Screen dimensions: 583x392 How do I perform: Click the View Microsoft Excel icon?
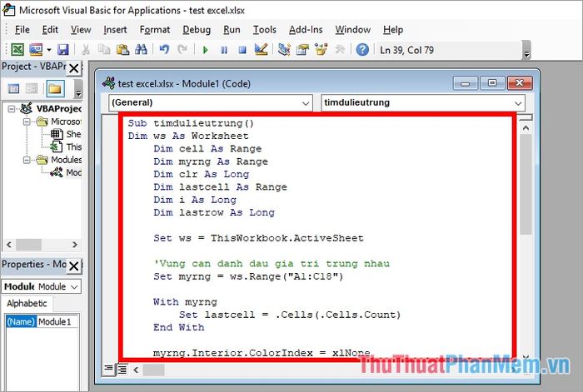(x=17, y=50)
